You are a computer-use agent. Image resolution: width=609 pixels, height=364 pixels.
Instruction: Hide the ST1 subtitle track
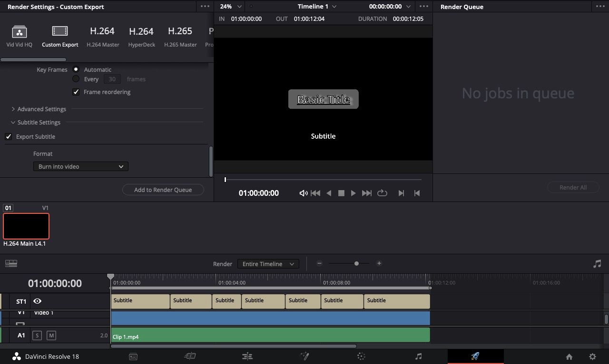click(x=38, y=301)
